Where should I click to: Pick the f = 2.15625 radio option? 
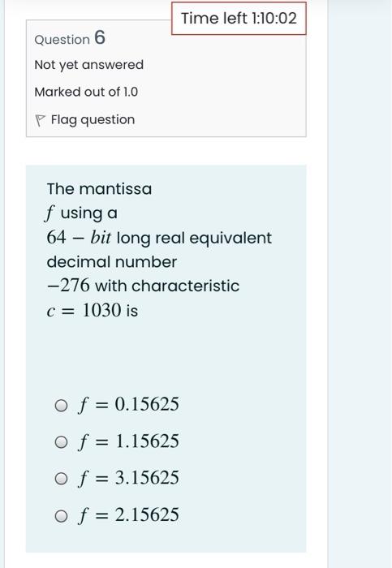point(61,516)
